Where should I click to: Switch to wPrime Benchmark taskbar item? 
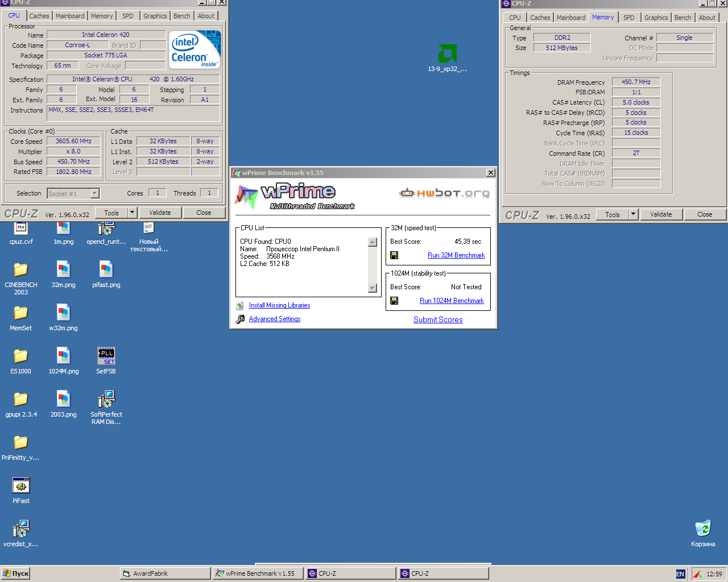[258, 573]
